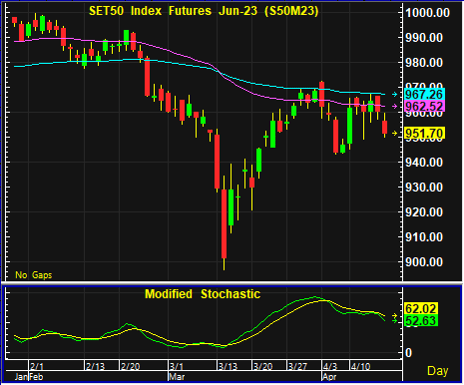Viewport: 464px width, 385px height.
Task: Click the 2/20 date axis marker
Action: [130, 366]
